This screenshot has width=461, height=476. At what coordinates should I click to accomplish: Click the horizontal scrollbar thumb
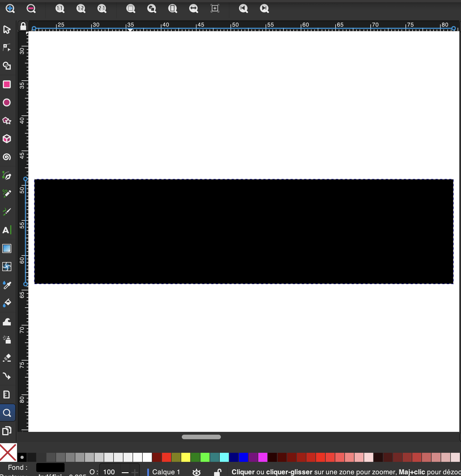tap(201, 437)
